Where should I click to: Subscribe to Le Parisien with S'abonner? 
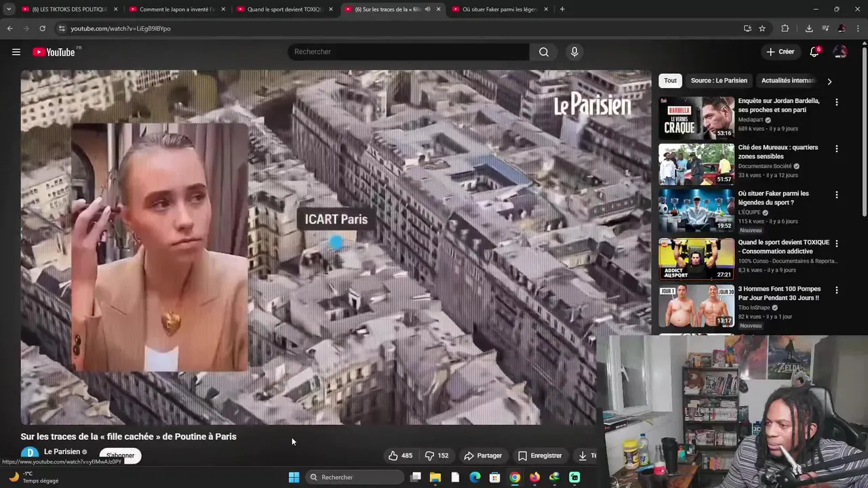tap(120, 455)
